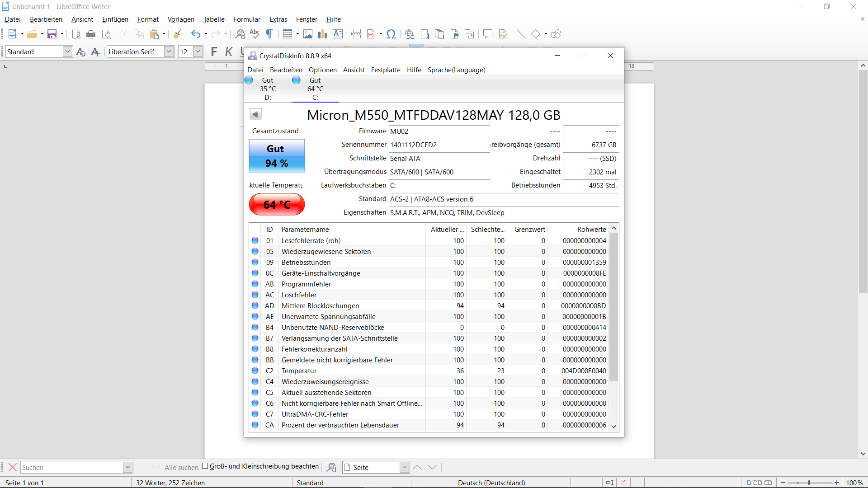
Task: Enable Groß- und Kleinschreibung beachten checkbox
Action: point(205,466)
